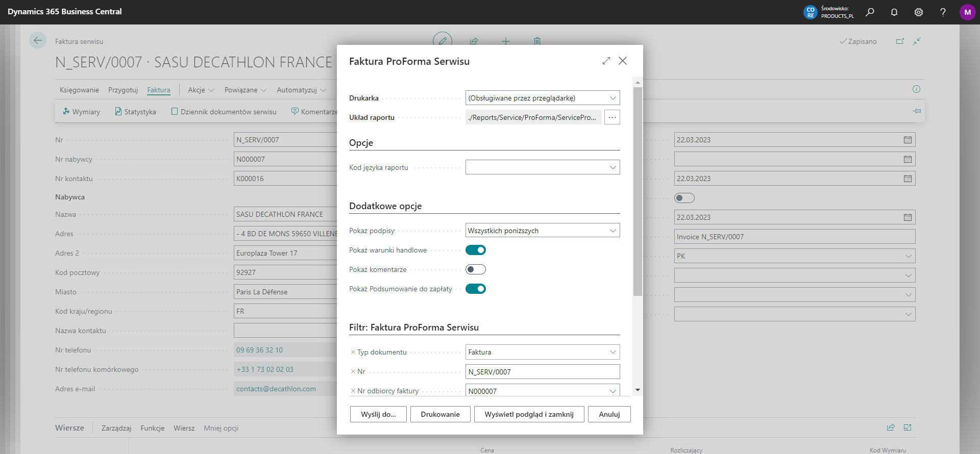The height and width of the screenshot is (454, 980).
Task: Open email contacts@decathlon.com link
Action: click(276, 389)
